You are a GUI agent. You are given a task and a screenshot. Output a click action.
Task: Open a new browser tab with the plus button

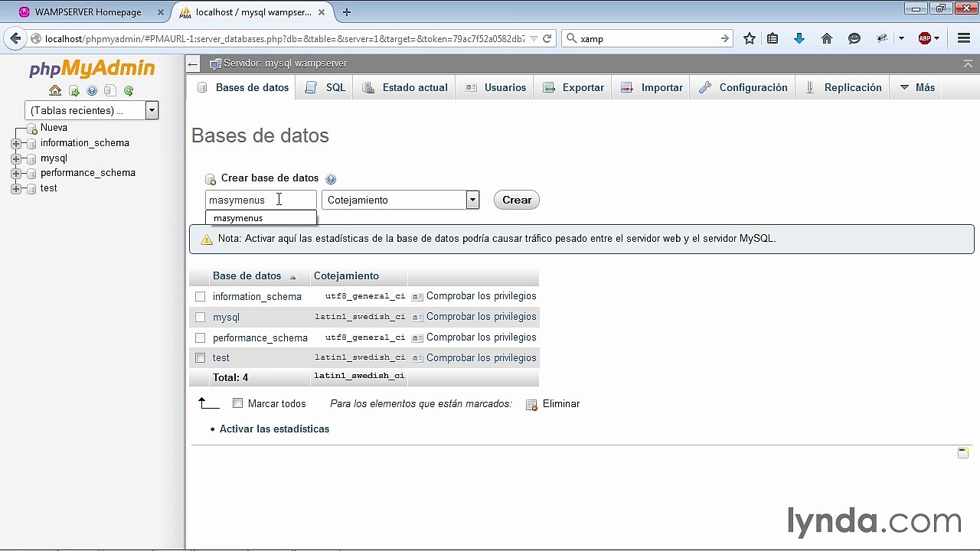click(x=347, y=12)
